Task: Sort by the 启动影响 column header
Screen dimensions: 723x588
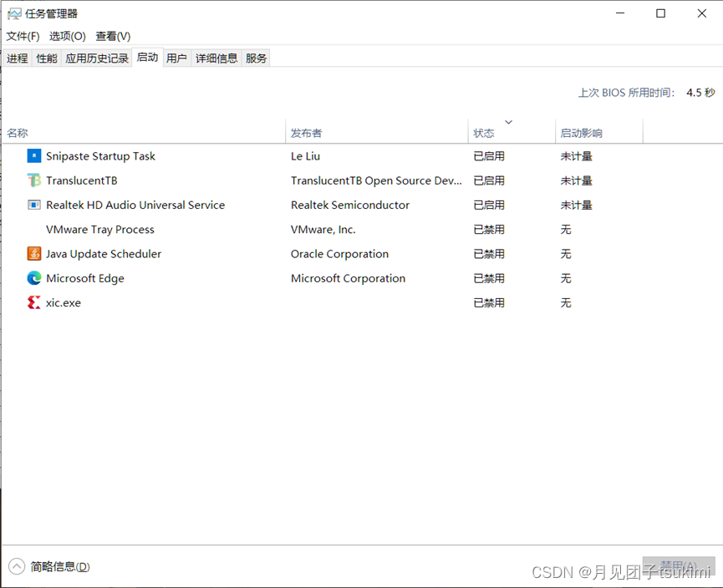Action: 599,133
